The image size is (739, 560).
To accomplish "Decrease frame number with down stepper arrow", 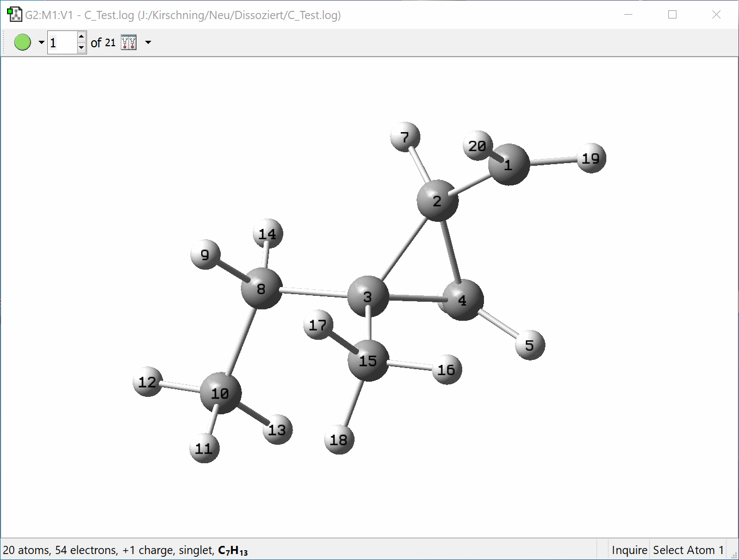I will 82,48.
